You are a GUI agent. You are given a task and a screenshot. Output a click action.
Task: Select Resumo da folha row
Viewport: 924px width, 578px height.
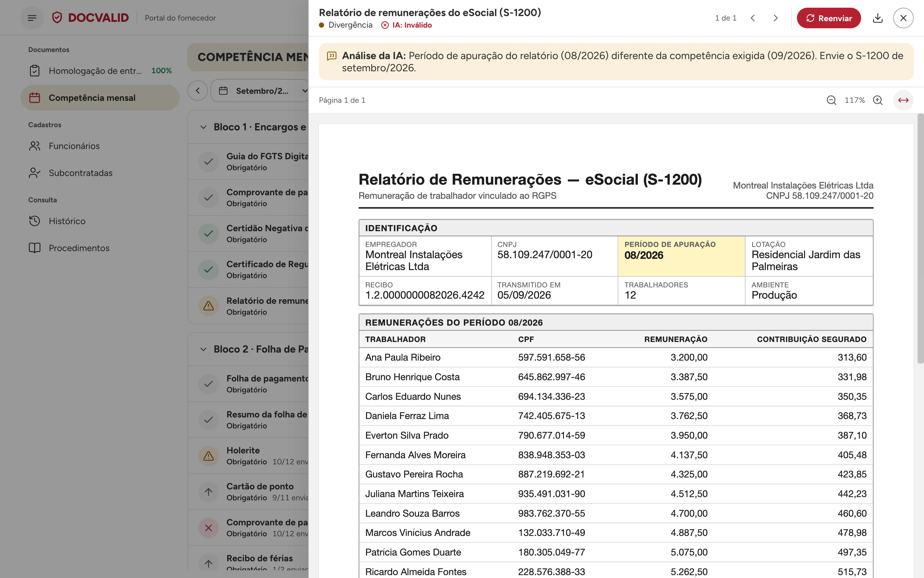coord(248,420)
